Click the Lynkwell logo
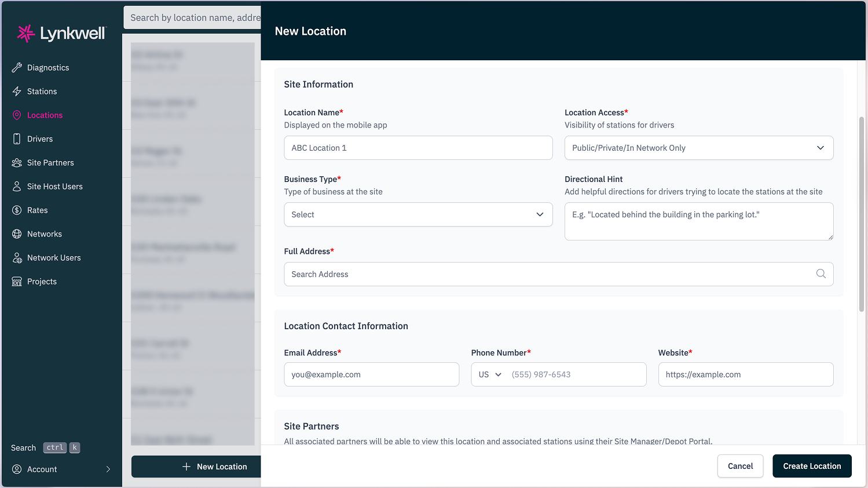868x488 pixels. (60, 33)
